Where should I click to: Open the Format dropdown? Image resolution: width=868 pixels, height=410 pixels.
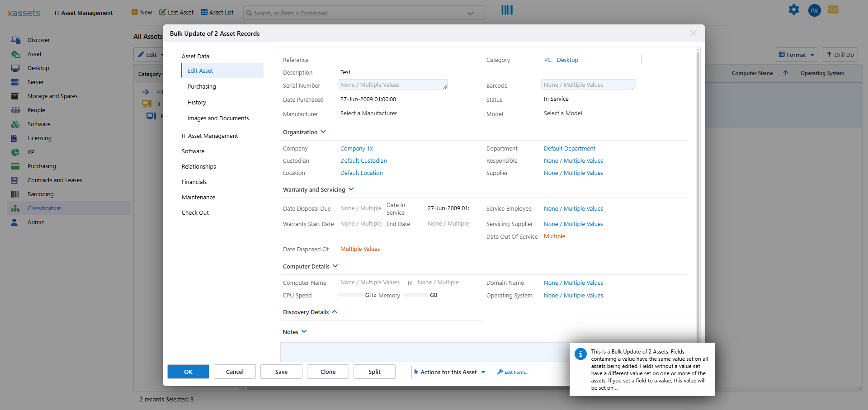(x=797, y=55)
